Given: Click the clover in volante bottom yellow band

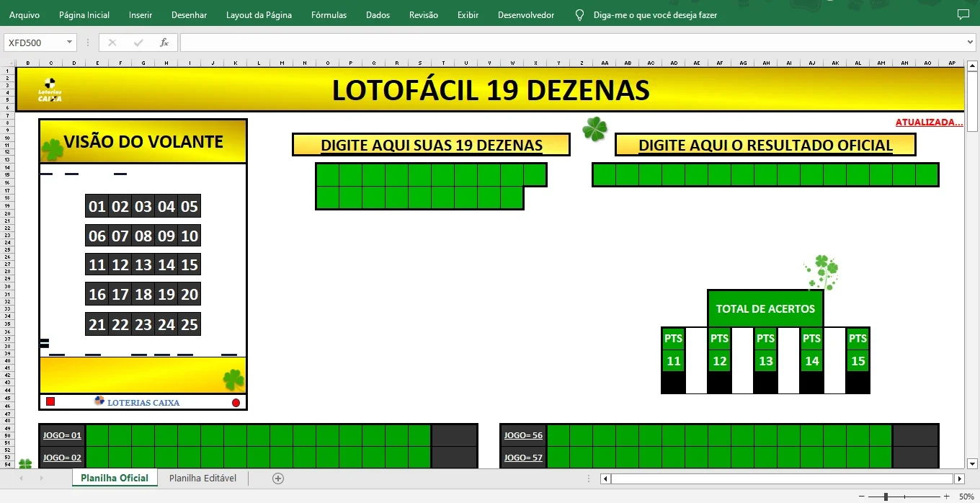Looking at the screenshot, I should pos(233,379).
